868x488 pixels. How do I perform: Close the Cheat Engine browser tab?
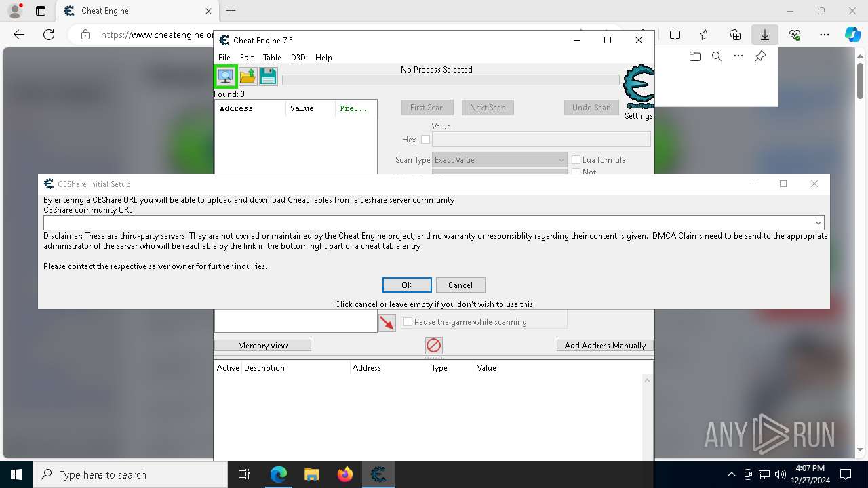coord(208,11)
